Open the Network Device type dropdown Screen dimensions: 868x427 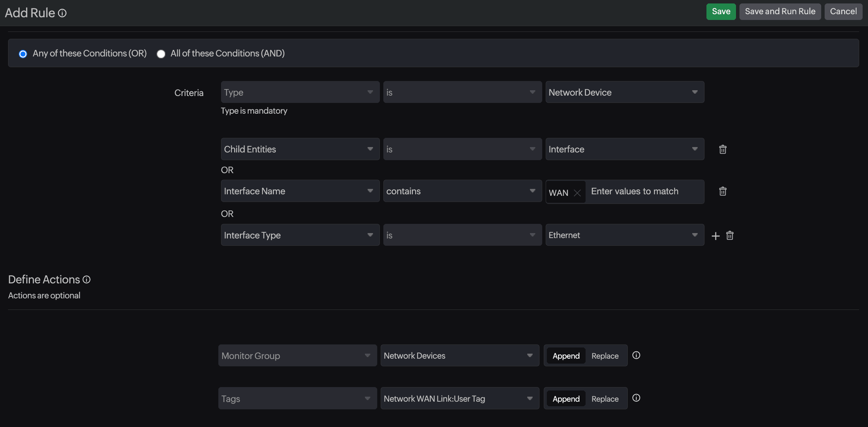[x=624, y=92]
